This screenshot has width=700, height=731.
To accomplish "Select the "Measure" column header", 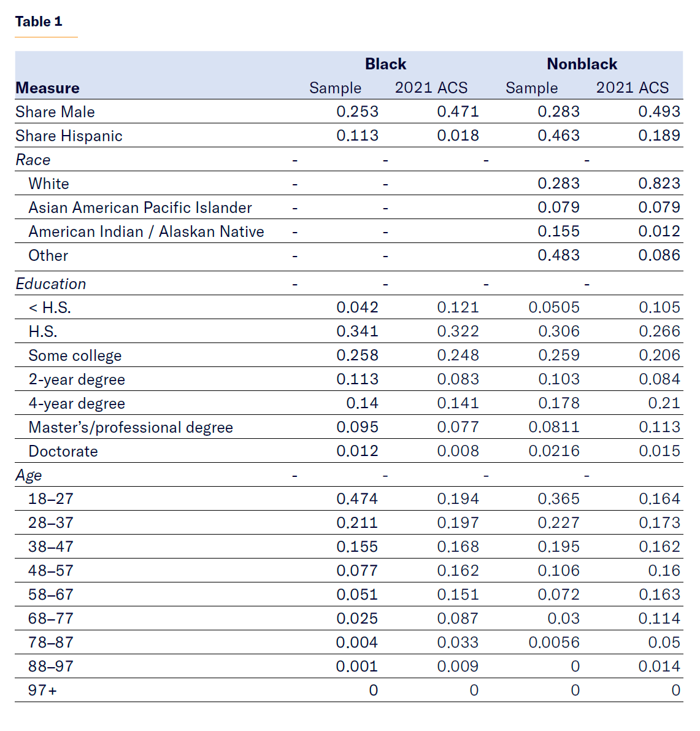I will [47, 88].
